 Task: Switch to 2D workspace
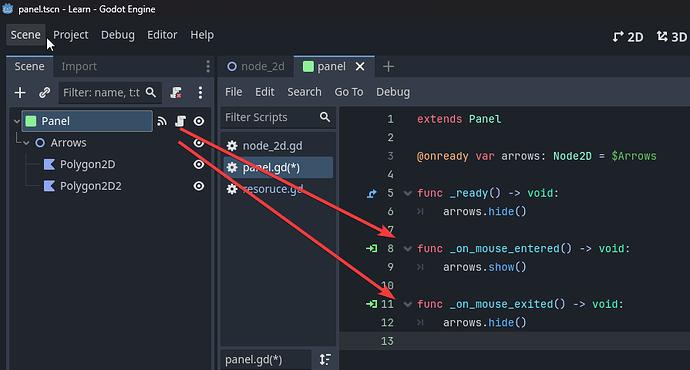coord(628,37)
